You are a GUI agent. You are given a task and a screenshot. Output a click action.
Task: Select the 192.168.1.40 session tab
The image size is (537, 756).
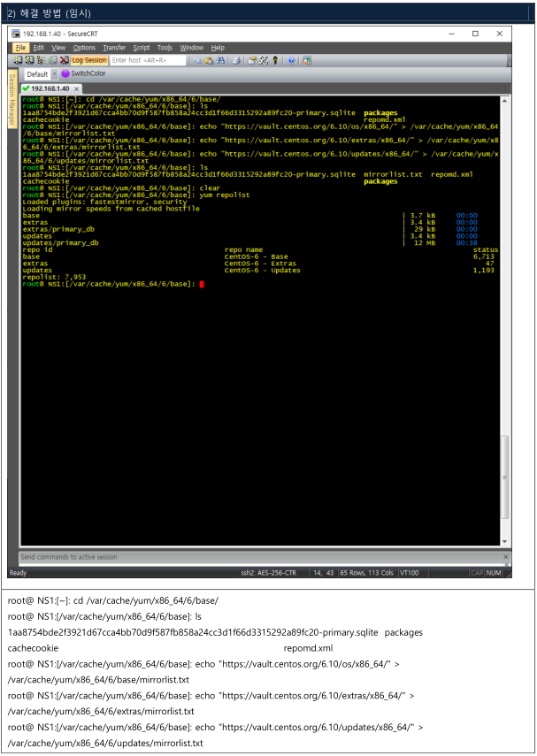tap(50, 89)
